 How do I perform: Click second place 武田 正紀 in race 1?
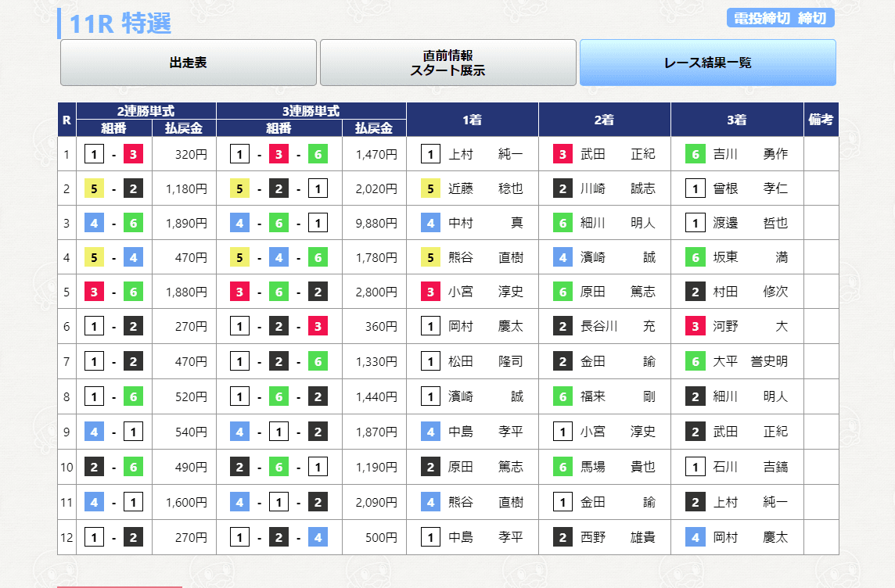(x=617, y=155)
